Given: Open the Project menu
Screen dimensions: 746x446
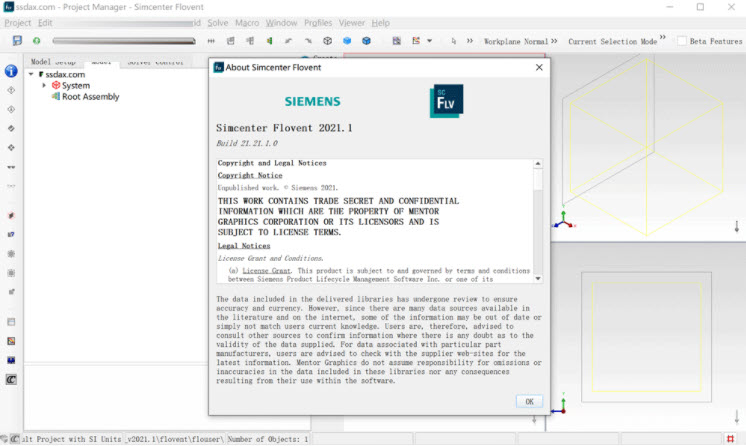Looking at the screenshot, I should [x=18, y=22].
